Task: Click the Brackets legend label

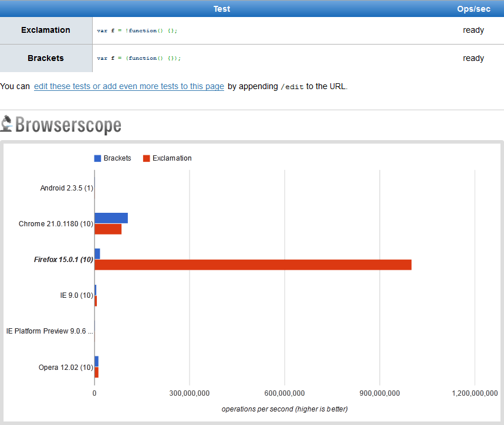Action: [117, 158]
